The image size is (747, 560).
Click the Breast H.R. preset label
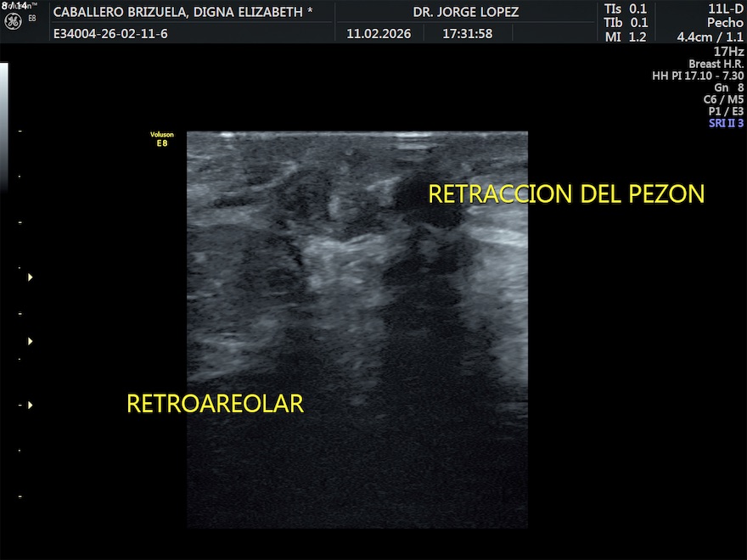point(716,64)
